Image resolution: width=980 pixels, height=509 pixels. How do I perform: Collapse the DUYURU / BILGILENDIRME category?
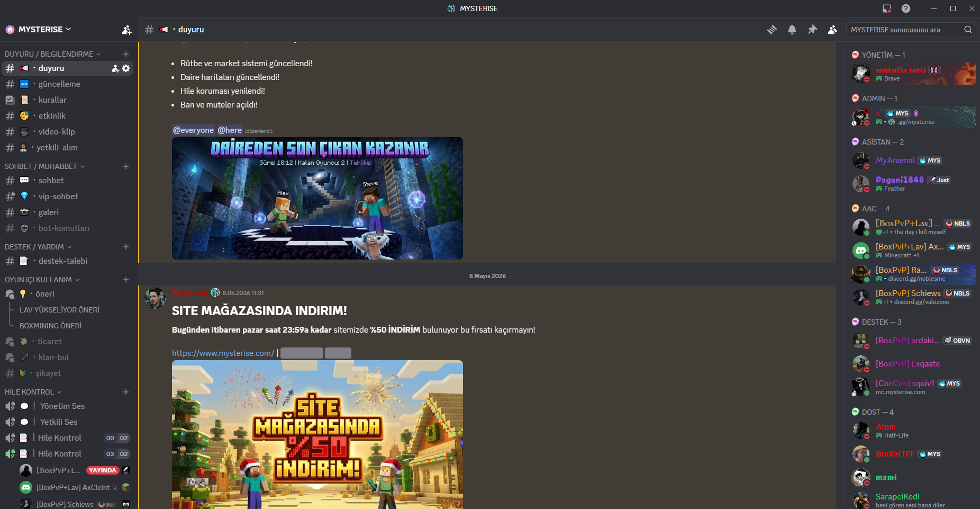pyautogui.click(x=52, y=54)
